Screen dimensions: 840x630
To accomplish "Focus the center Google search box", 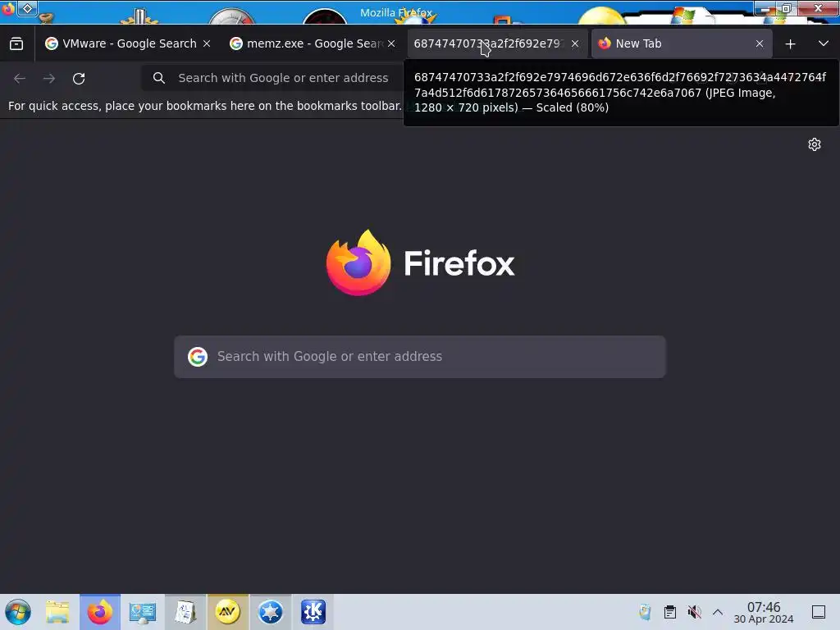I will pos(420,357).
